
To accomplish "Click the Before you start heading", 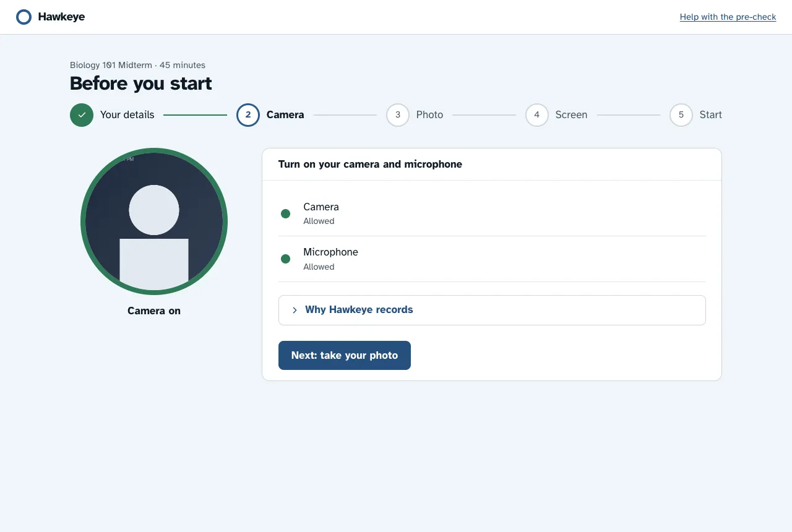I will tap(141, 84).
